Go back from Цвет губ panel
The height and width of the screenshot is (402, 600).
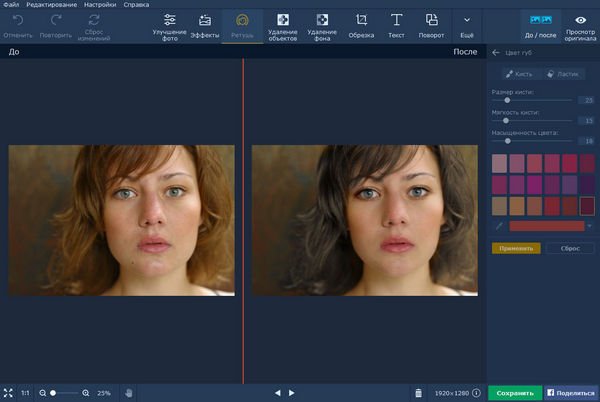[x=496, y=53]
